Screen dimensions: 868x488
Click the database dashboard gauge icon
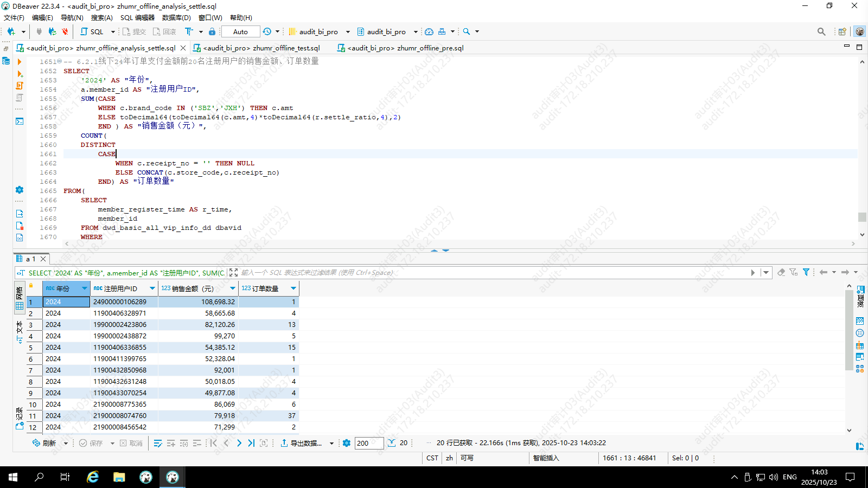429,31
